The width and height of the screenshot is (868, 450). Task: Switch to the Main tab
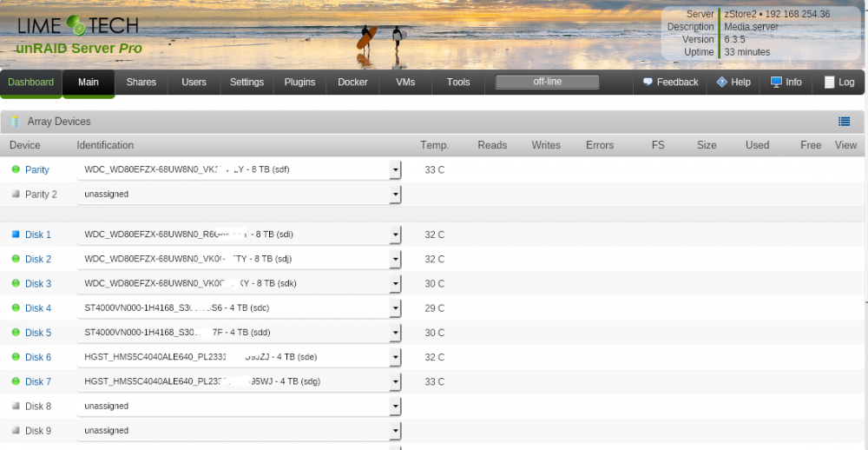click(x=89, y=82)
